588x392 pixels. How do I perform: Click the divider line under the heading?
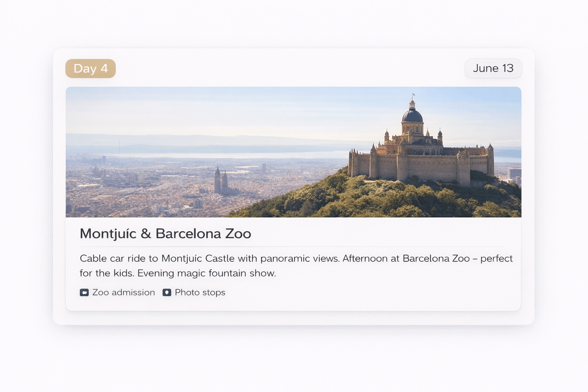299,246
